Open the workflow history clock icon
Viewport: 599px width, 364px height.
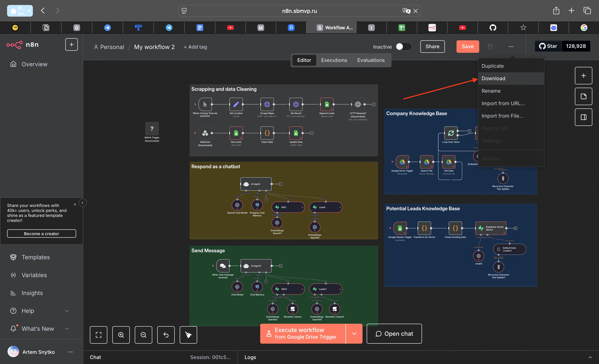coord(490,46)
